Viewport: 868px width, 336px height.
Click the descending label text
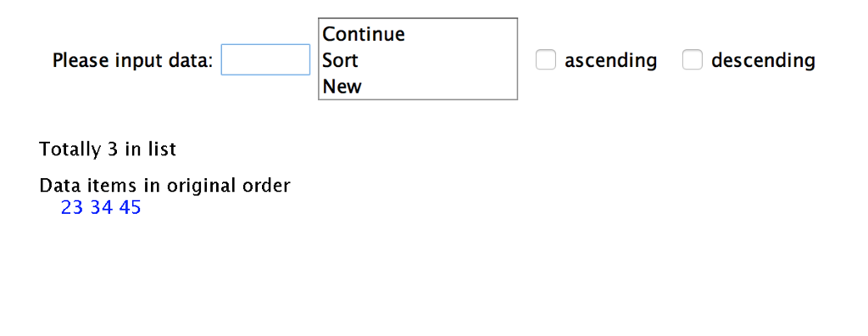click(763, 60)
